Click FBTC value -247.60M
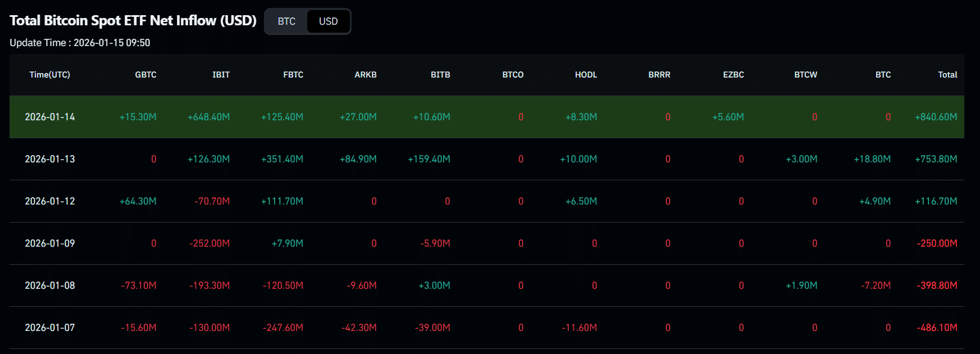The image size is (980, 354). click(283, 328)
